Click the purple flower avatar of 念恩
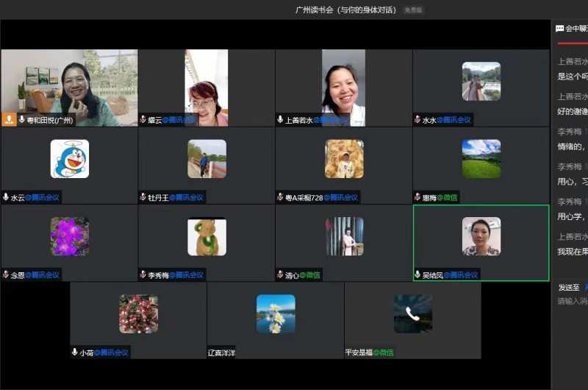Image resolution: width=588 pixels, height=390 pixels. click(x=69, y=236)
